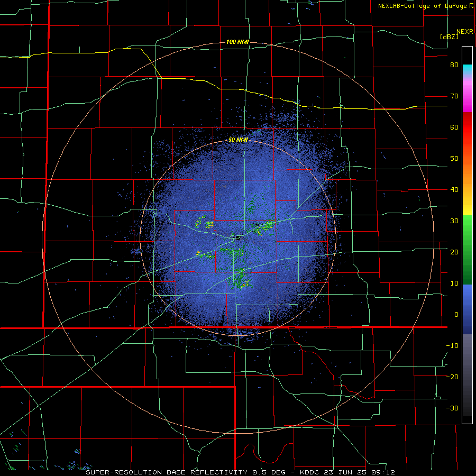Click the 30 value on the dBZ scale
Image resolution: width=476 pixels, height=476 pixels.
(454, 221)
